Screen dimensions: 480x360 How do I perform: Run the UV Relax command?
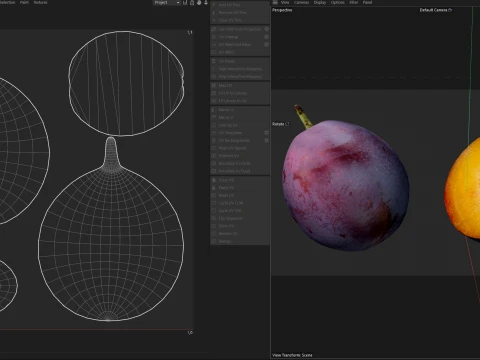237,45
